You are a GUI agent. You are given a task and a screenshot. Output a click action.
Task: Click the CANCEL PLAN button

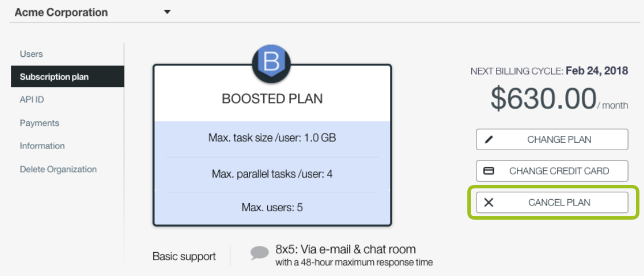[552, 203]
